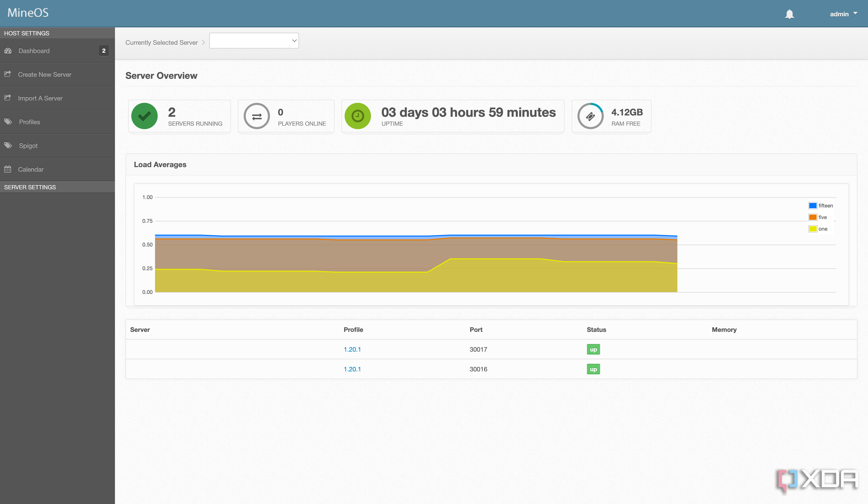Click the HOST SETTINGS sidebar header
868x504 pixels.
(27, 33)
